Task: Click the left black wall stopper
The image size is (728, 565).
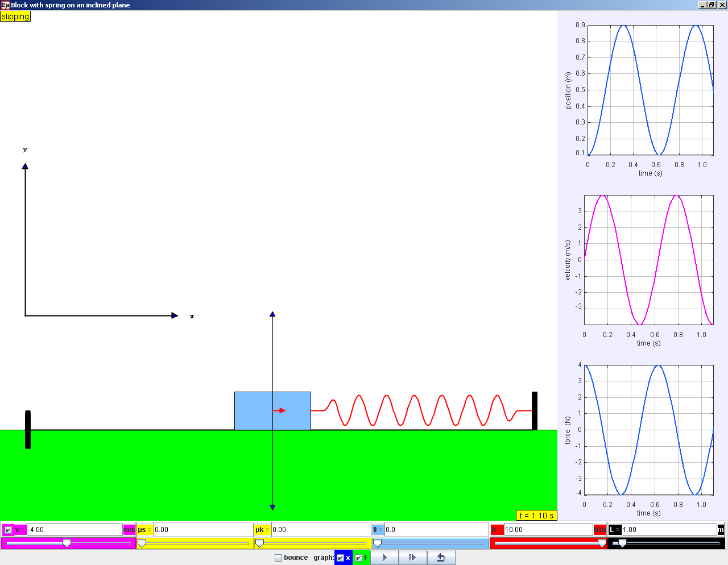Action: 28,430
